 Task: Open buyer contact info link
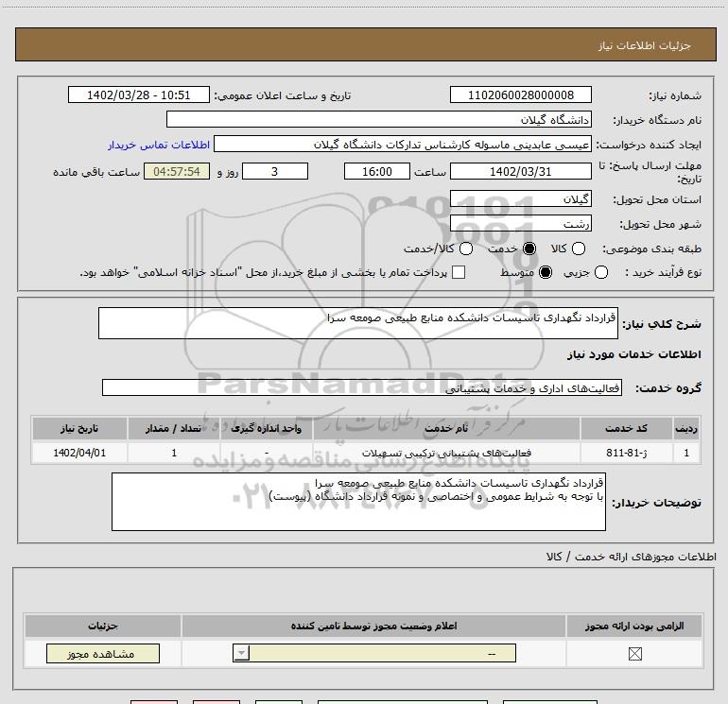(159, 145)
